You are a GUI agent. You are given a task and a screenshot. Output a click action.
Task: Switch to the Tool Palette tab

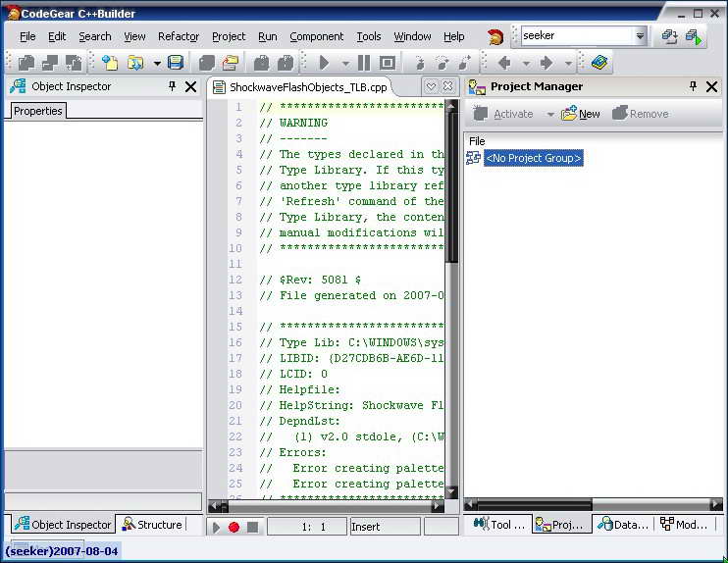pyautogui.click(x=498, y=525)
